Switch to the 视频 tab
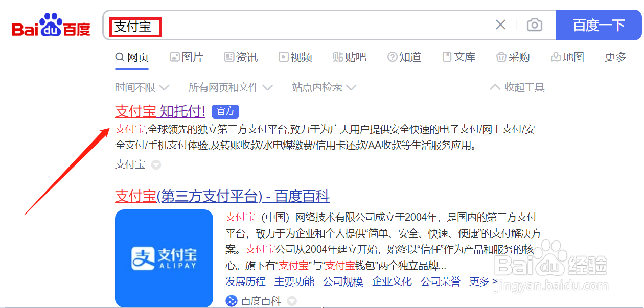 pos(295,57)
